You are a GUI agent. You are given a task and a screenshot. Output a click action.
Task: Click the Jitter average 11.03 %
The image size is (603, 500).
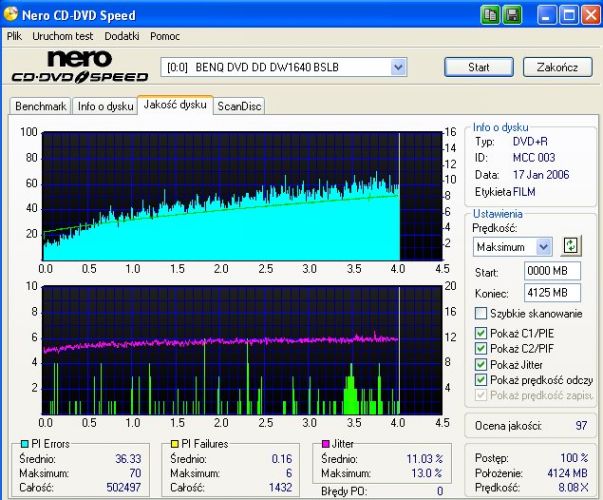(425, 459)
